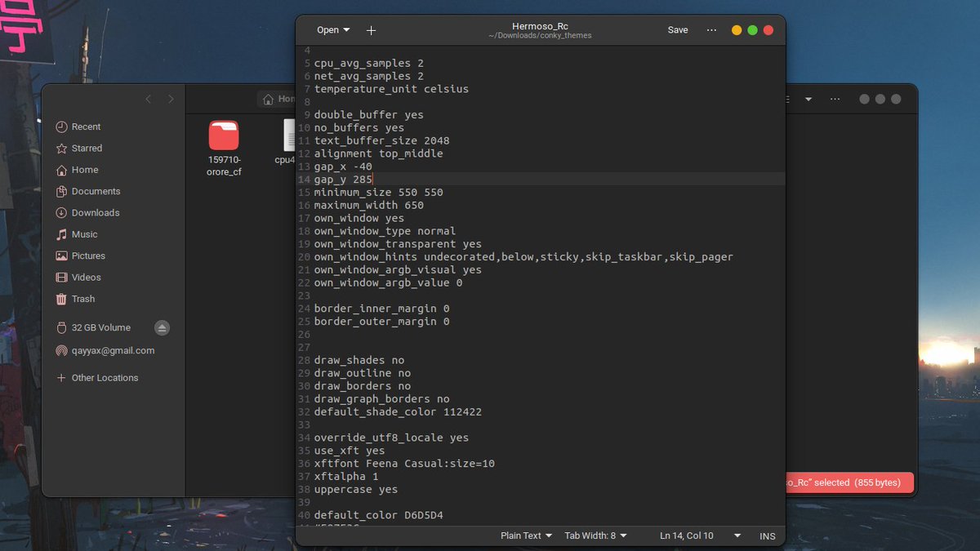Click the line 'minimum_size 550 550'
Image resolution: width=980 pixels, height=551 pixels.
(379, 192)
